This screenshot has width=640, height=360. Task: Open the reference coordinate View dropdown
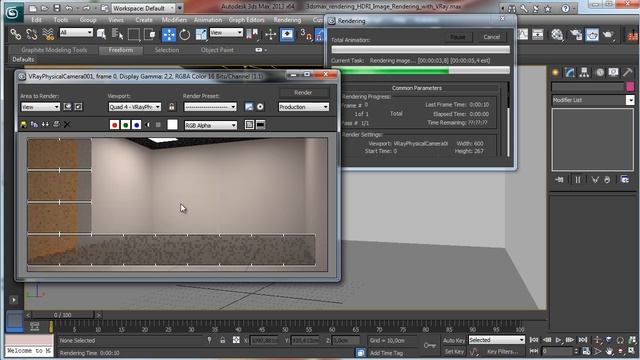(x=226, y=33)
